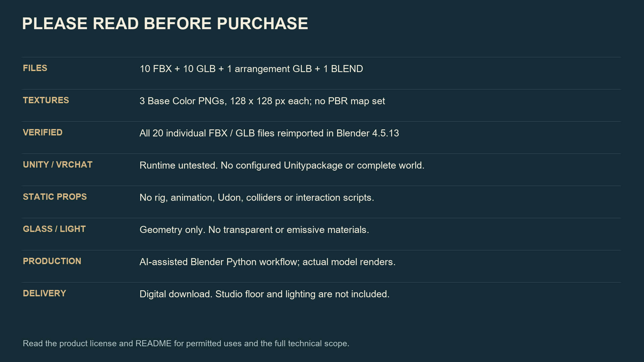The image size is (644, 362).
Task: Select the STATIC PROPS label
Action: point(55,197)
